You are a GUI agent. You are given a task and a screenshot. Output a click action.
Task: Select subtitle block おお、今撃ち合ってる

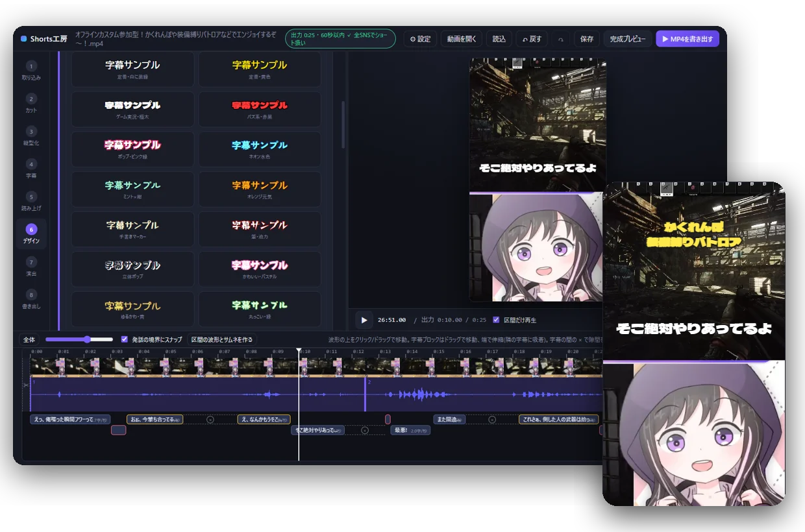pos(155,420)
